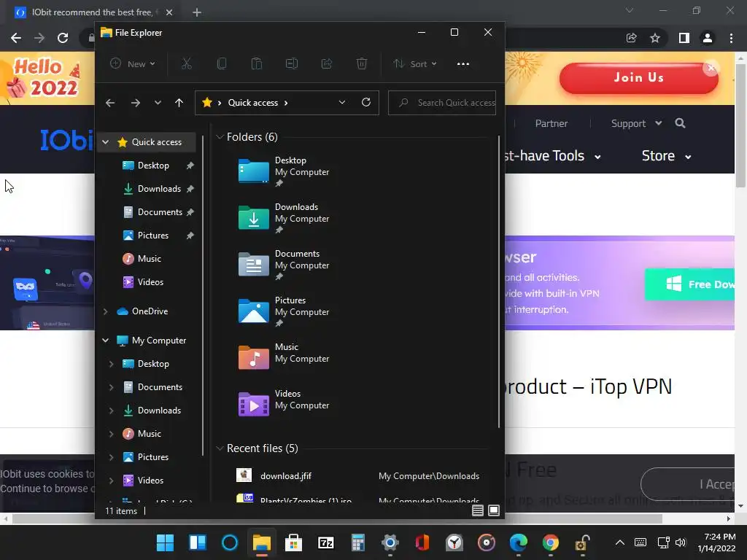This screenshot has width=747, height=560.
Task: Open Microsoft Store from taskbar
Action: [x=293, y=542]
